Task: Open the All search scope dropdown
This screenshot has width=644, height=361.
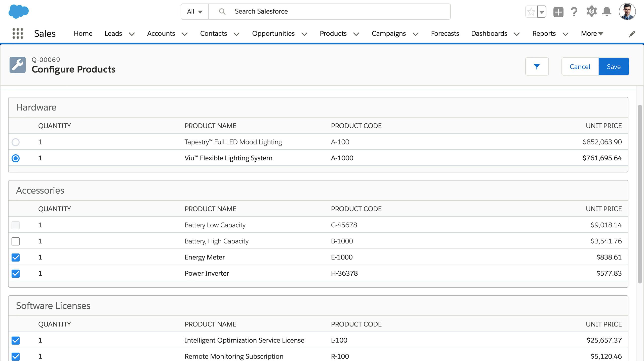Action: [195, 12]
